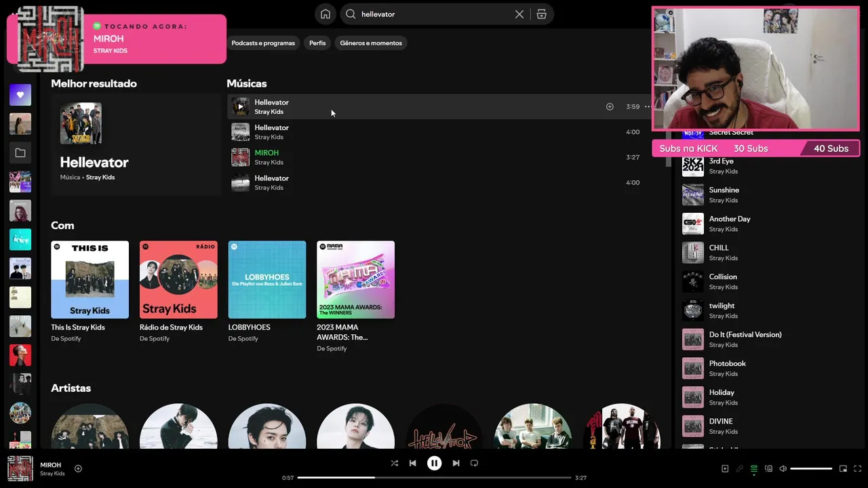Open This Is Stray Kids playlist
Viewport: 868px width, 488px height.
pyautogui.click(x=90, y=291)
